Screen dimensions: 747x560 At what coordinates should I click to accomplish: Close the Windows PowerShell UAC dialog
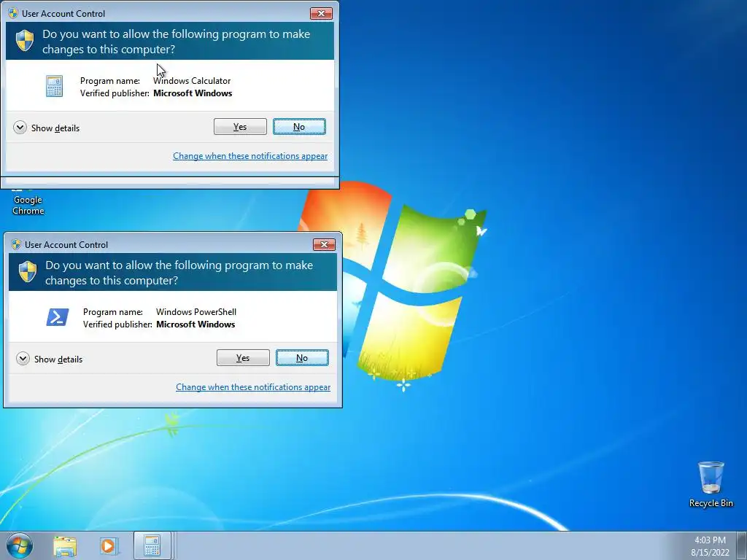pyautogui.click(x=324, y=244)
